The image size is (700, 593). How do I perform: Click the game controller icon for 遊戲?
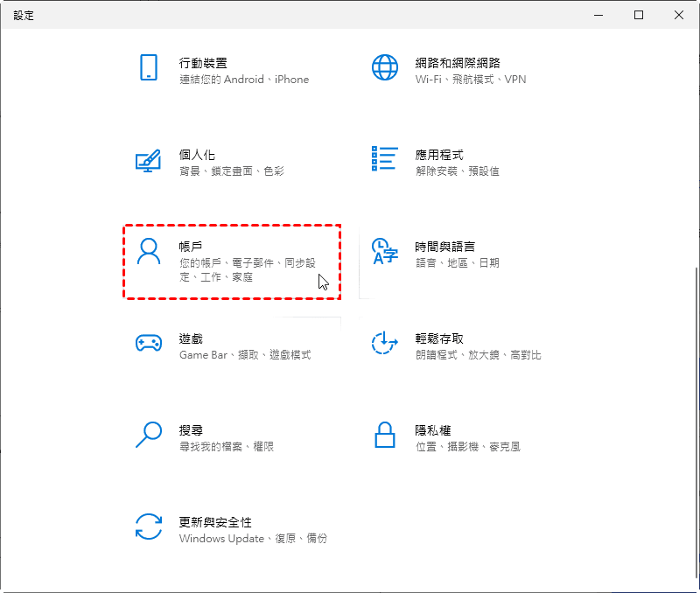[x=148, y=344]
